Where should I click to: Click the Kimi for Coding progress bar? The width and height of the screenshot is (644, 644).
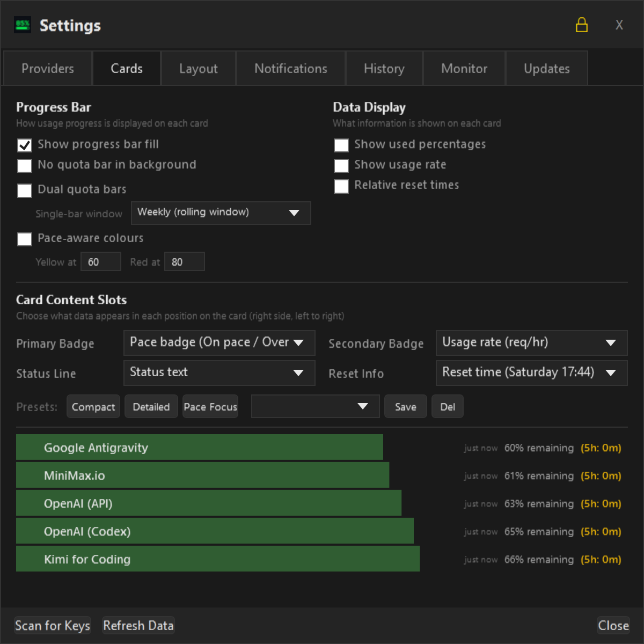pyautogui.click(x=218, y=559)
